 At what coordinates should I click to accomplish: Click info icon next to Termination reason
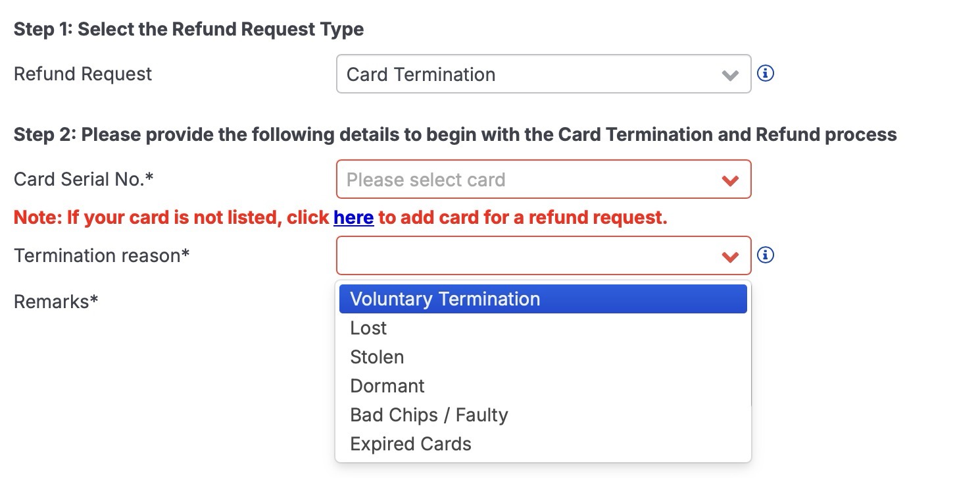coord(766,255)
